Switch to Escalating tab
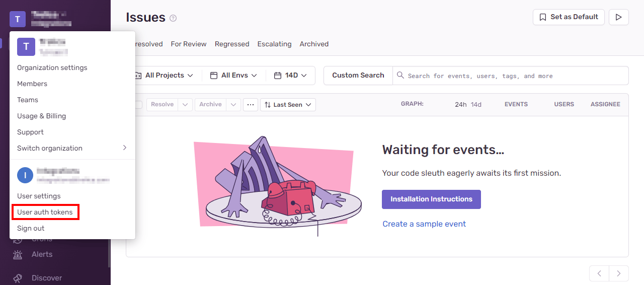The width and height of the screenshot is (644, 285). (x=274, y=44)
